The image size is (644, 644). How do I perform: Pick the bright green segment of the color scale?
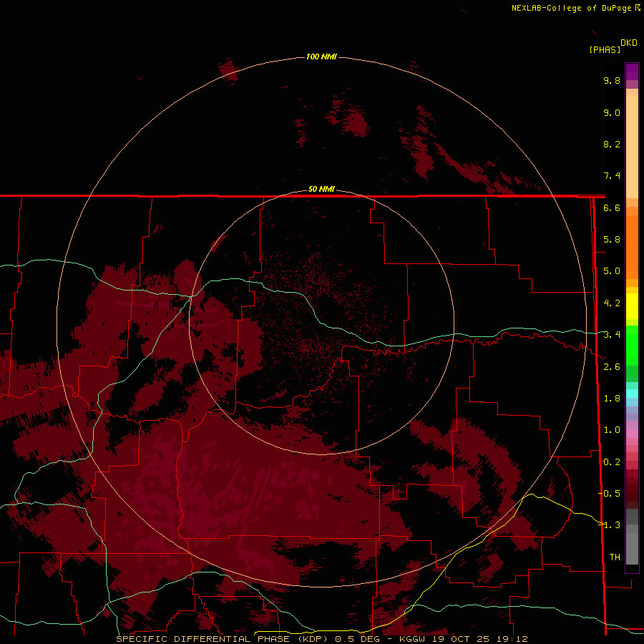(632, 345)
